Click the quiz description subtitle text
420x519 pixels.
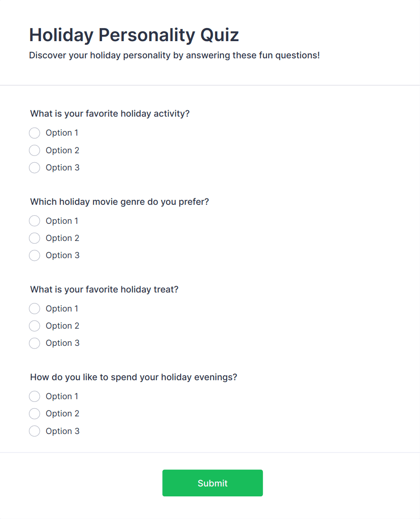[174, 55]
